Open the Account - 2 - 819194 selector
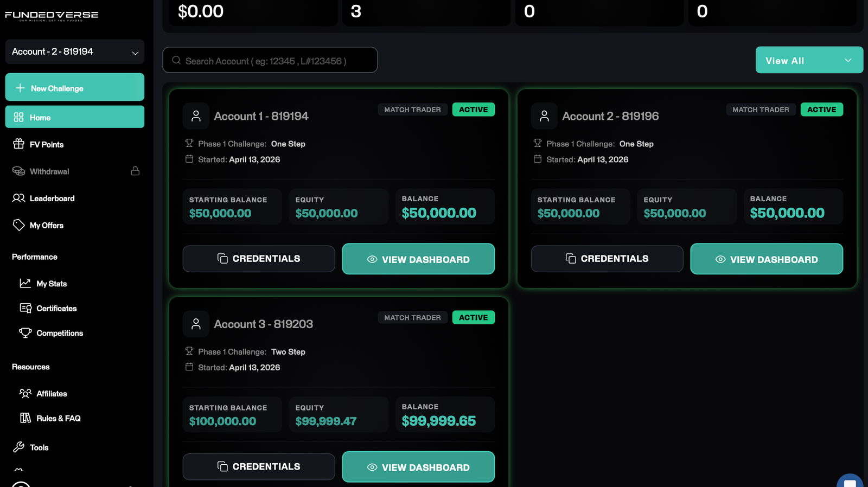This screenshot has width=868, height=487. coord(75,52)
